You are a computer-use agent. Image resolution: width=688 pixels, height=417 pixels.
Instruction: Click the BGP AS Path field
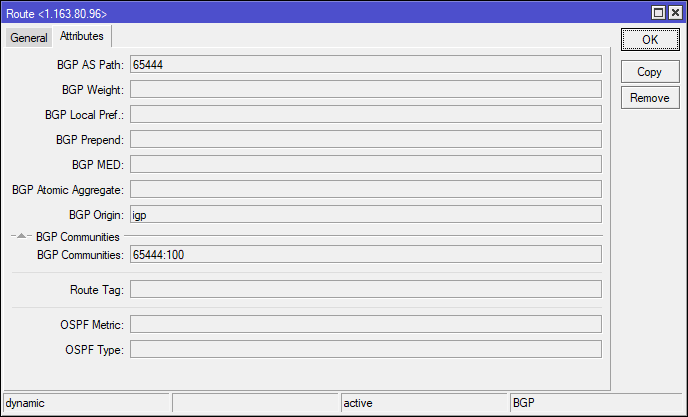pyautogui.click(x=366, y=65)
